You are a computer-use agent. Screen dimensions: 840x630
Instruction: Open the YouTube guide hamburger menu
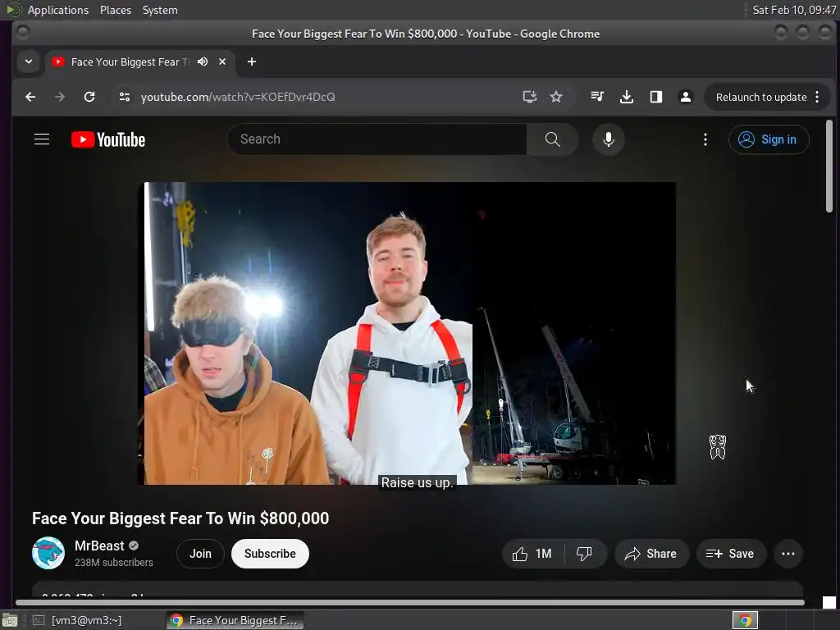[x=42, y=139]
